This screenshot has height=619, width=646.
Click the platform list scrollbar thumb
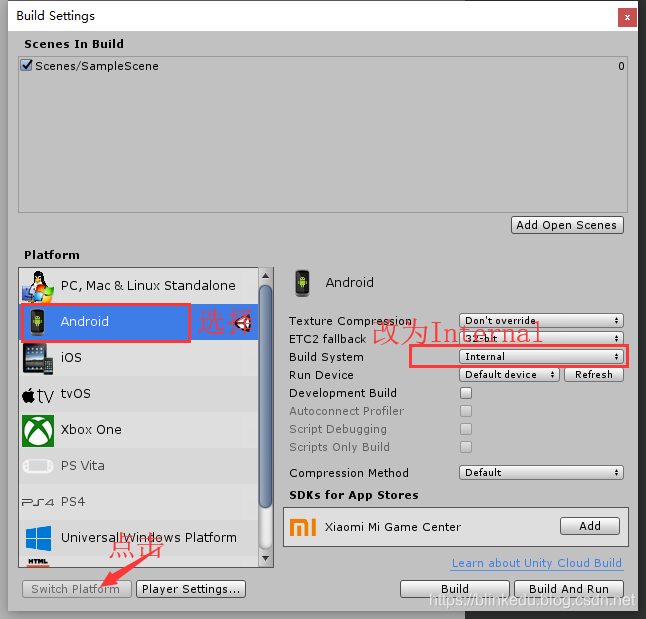pos(266,396)
